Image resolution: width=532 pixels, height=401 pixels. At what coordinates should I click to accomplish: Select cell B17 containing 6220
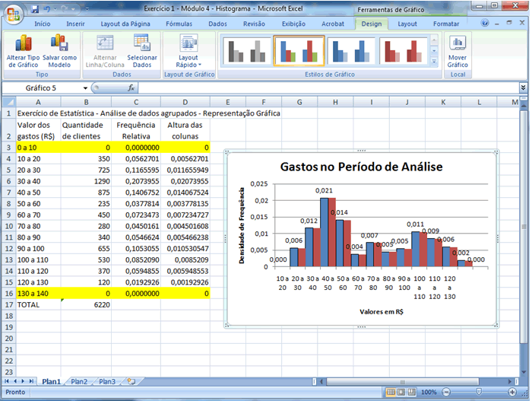(x=86, y=304)
